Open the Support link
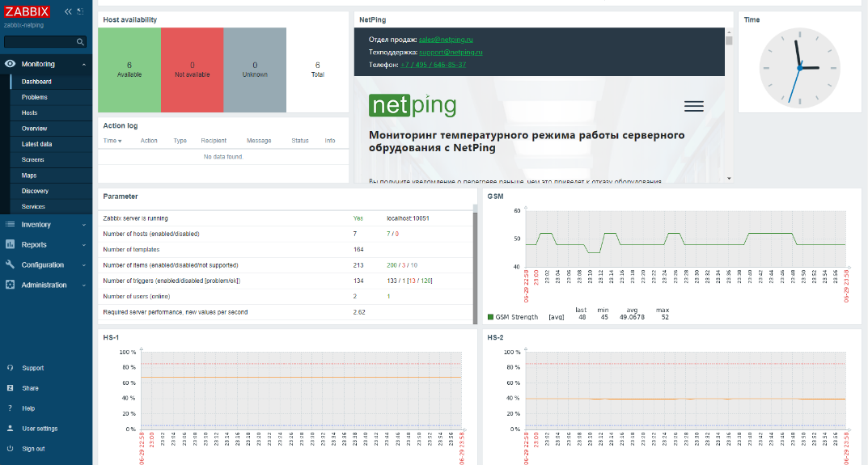 (32, 368)
